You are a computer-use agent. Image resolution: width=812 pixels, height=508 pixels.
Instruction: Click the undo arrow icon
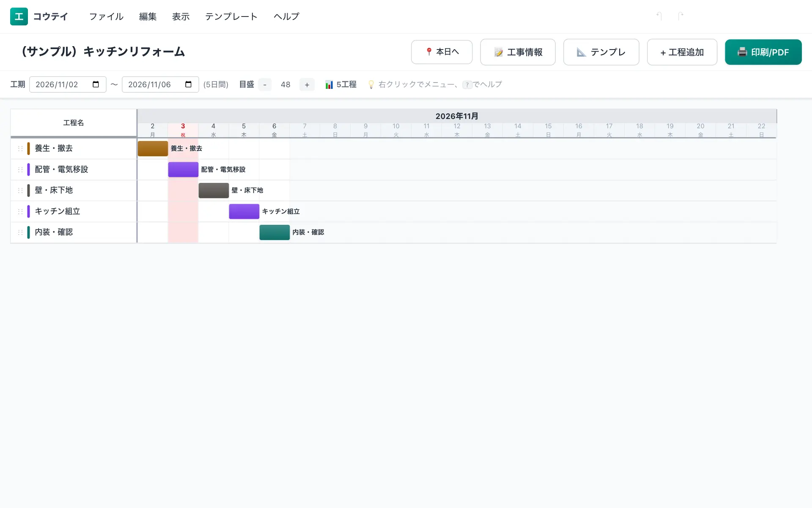point(659,16)
